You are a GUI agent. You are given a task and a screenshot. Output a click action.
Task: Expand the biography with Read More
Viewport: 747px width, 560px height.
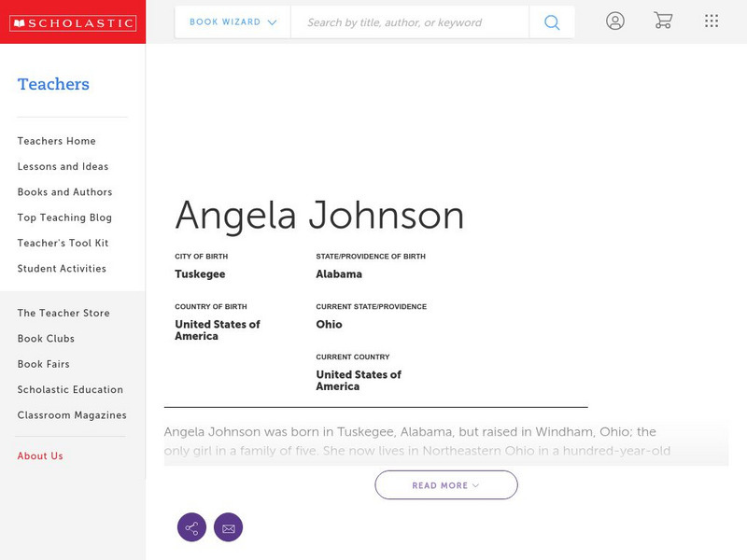(x=445, y=485)
